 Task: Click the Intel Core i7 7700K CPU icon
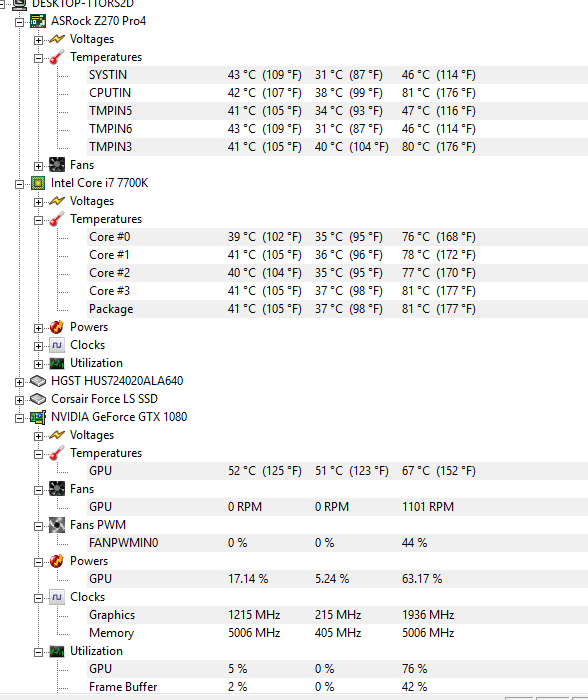point(38,183)
